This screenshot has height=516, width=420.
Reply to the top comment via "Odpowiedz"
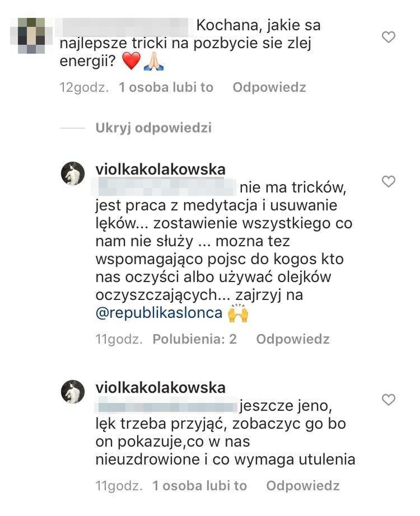coord(269,87)
